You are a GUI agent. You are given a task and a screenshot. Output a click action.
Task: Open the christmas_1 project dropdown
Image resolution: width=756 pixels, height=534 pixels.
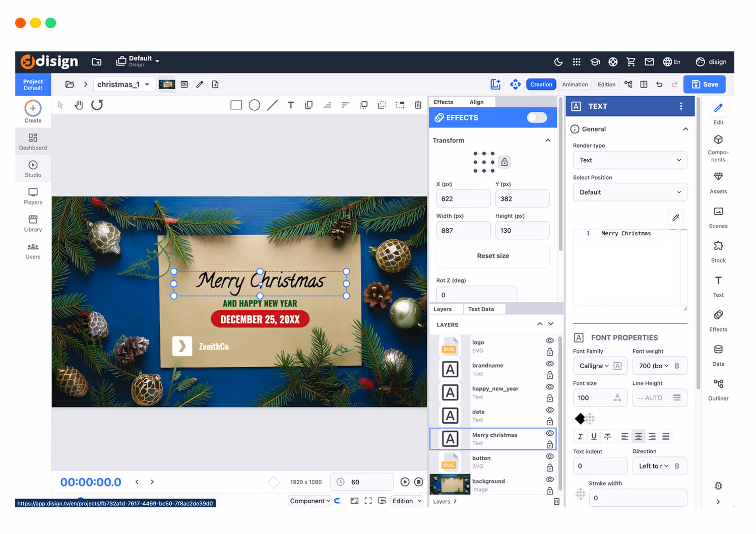pyautogui.click(x=124, y=84)
